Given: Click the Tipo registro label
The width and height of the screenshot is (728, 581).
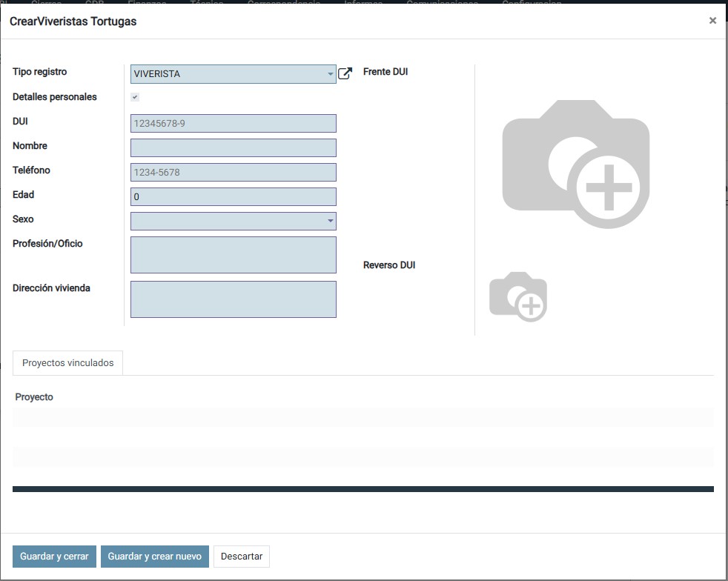Looking at the screenshot, I should 39,71.
